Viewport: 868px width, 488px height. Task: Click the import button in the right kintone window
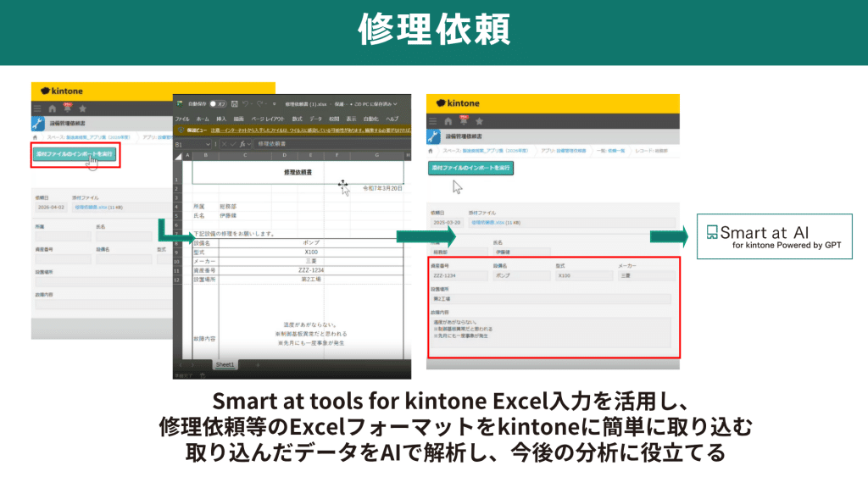pyautogui.click(x=470, y=168)
